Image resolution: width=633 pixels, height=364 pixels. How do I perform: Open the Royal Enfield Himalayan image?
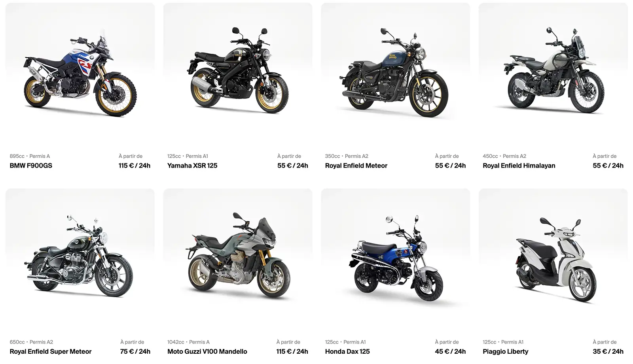coord(553,73)
